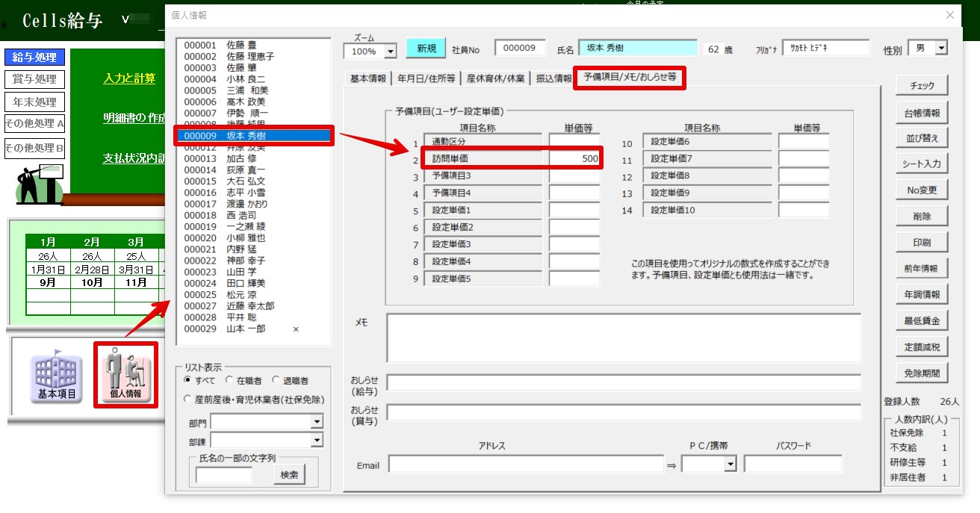
Task: Expand the PC/携帯 dropdown
Action: 729,464
